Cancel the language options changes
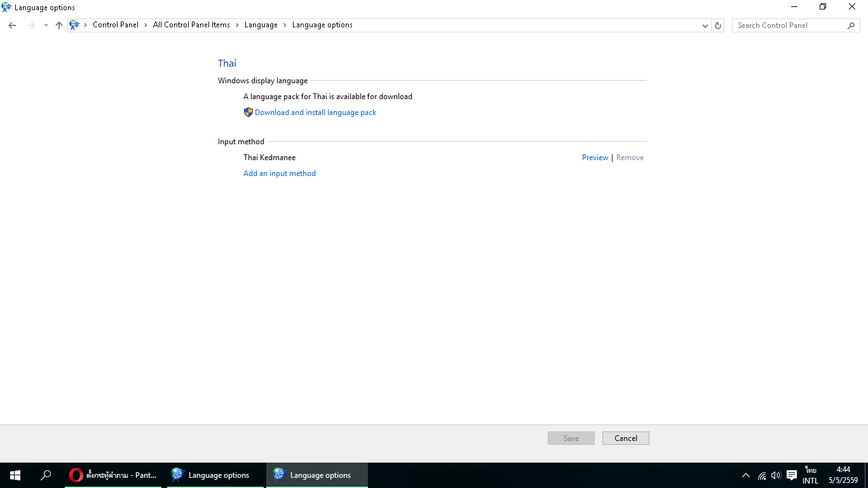This screenshot has height=488, width=868. click(626, 438)
